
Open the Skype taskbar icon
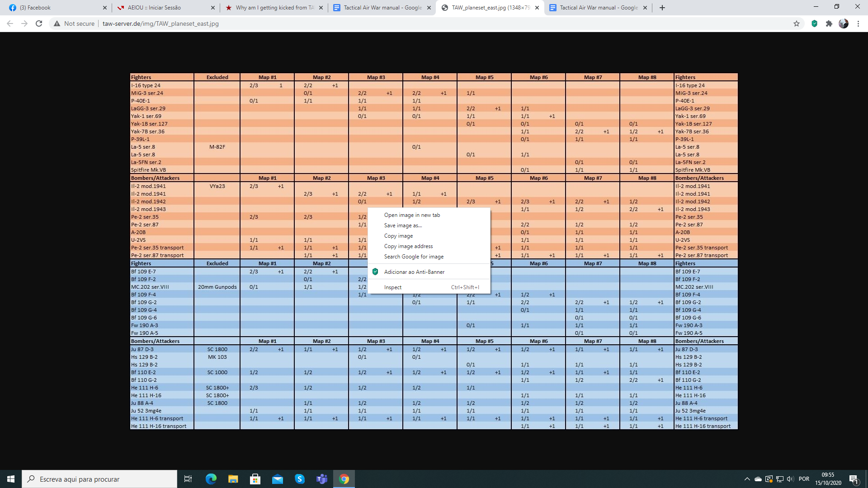coord(300,479)
